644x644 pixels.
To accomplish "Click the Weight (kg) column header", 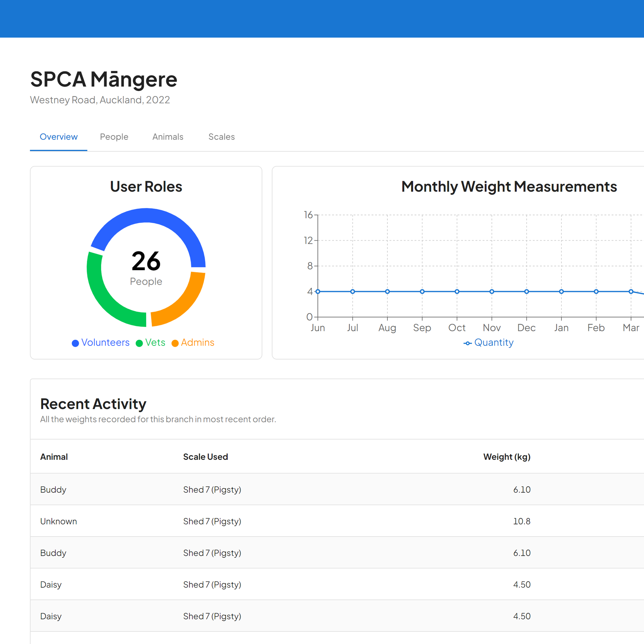I will coord(507,457).
